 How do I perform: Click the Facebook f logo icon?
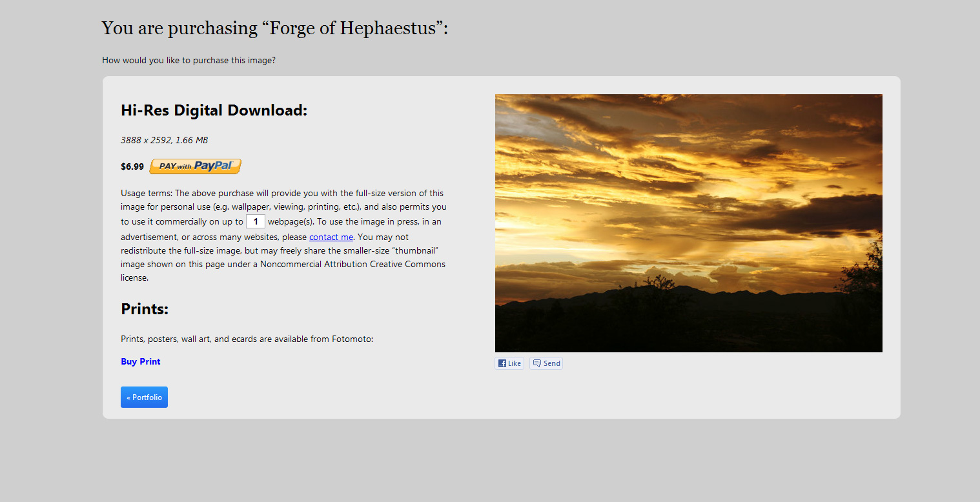coord(502,363)
